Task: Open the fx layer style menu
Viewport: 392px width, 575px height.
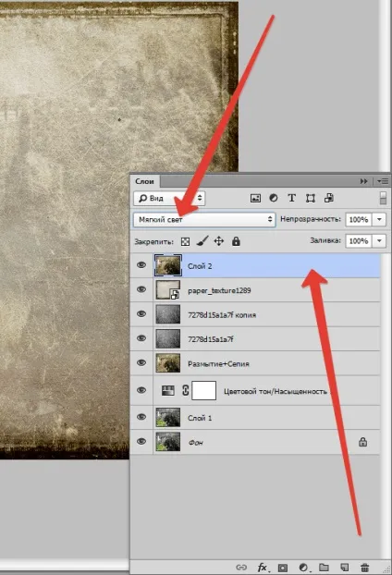Action: [x=263, y=568]
